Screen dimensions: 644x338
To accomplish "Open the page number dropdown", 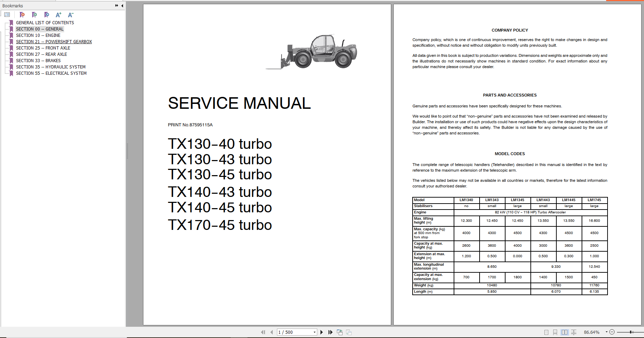I will 314,332.
